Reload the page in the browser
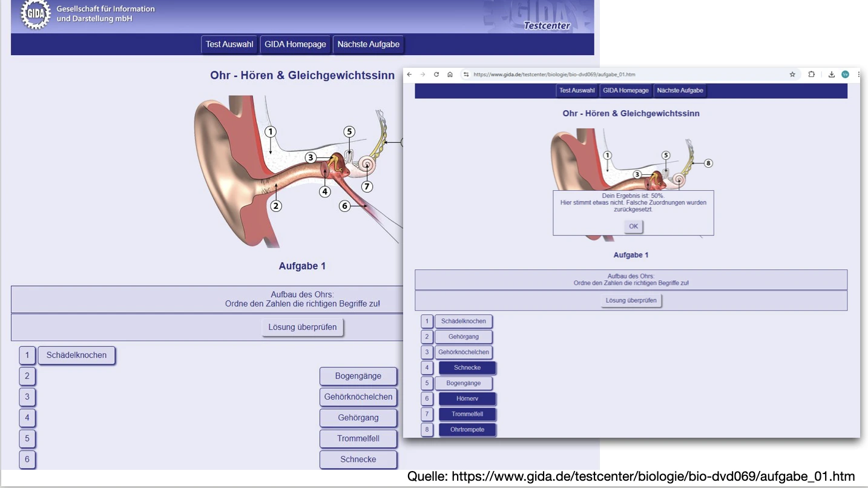 coord(436,74)
